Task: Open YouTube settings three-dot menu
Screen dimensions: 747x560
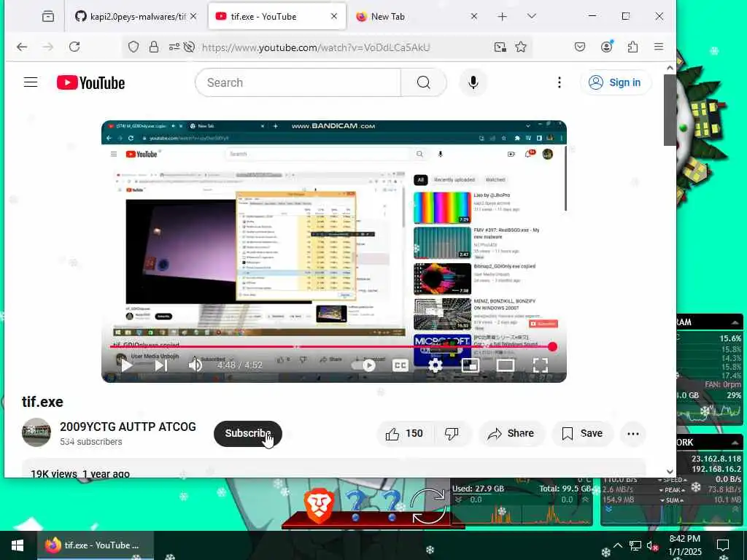Action: [560, 82]
